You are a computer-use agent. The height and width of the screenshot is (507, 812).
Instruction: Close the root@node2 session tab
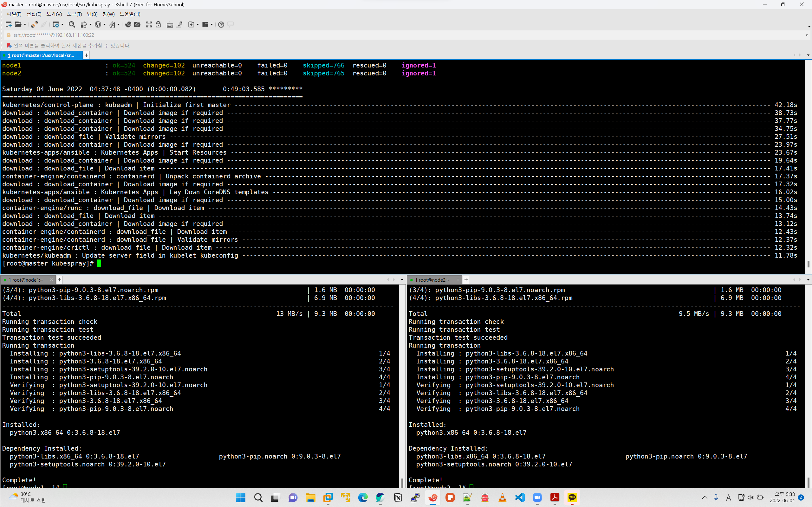point(458,280)
